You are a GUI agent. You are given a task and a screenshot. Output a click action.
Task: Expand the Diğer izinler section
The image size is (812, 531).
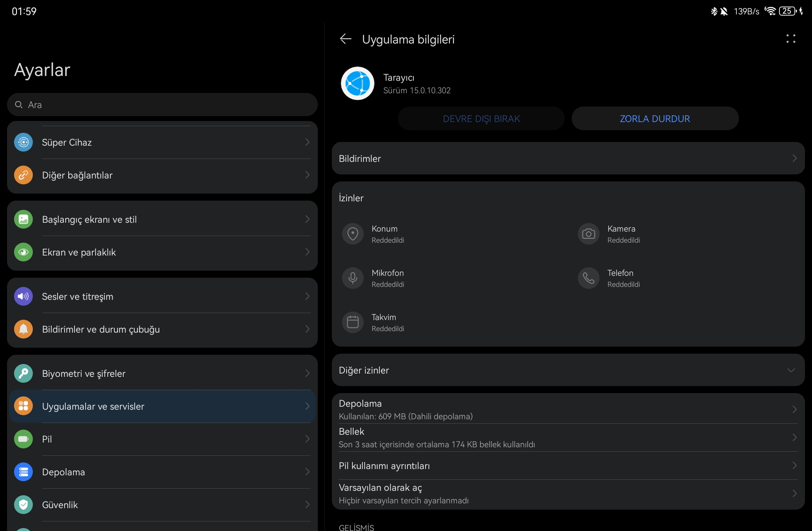point(568,370)
